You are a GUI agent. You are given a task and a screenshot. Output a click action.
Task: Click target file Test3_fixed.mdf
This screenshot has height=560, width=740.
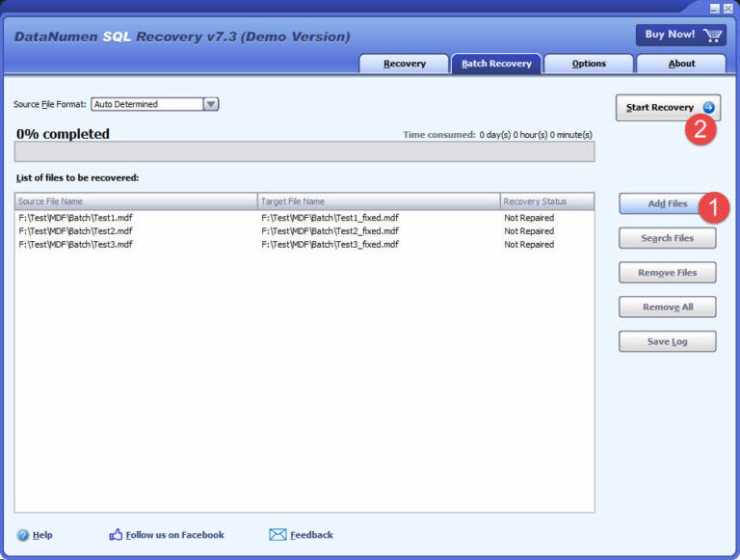tap(330, 244)
